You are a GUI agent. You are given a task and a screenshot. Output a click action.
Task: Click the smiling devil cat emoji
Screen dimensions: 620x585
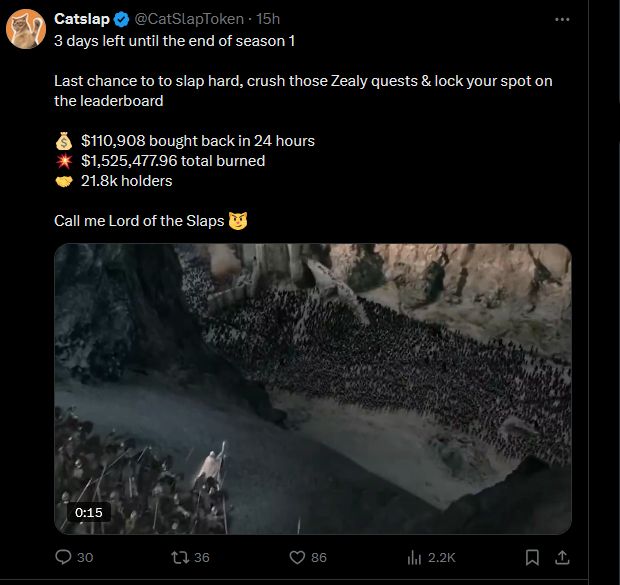click(x=237, y=220)
